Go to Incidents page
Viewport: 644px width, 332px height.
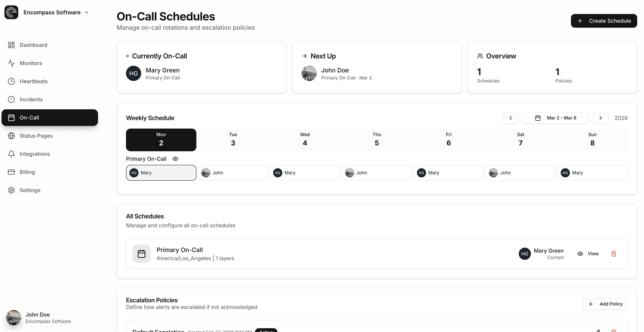coord(31,99)
